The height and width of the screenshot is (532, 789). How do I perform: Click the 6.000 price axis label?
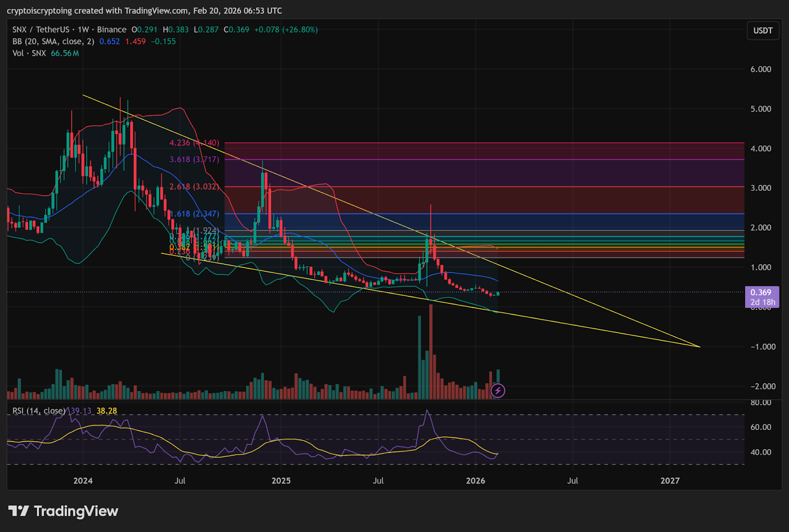click(760, 70)
